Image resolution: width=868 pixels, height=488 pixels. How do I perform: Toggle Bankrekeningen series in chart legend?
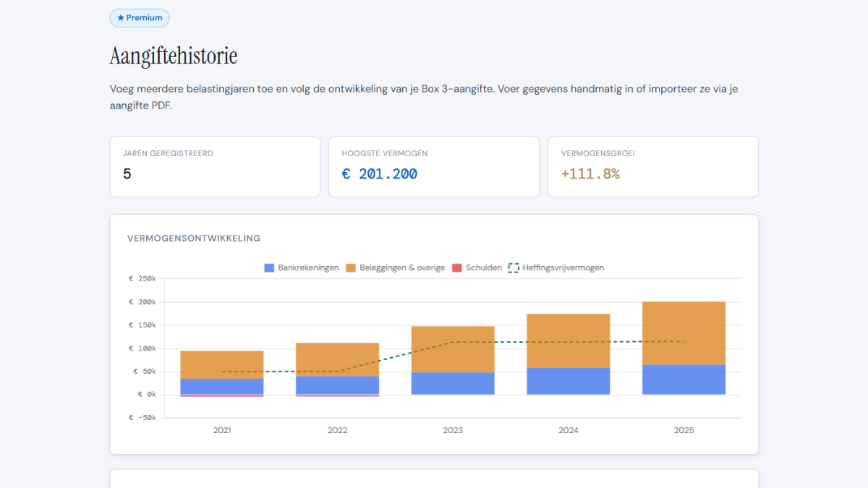302,267
